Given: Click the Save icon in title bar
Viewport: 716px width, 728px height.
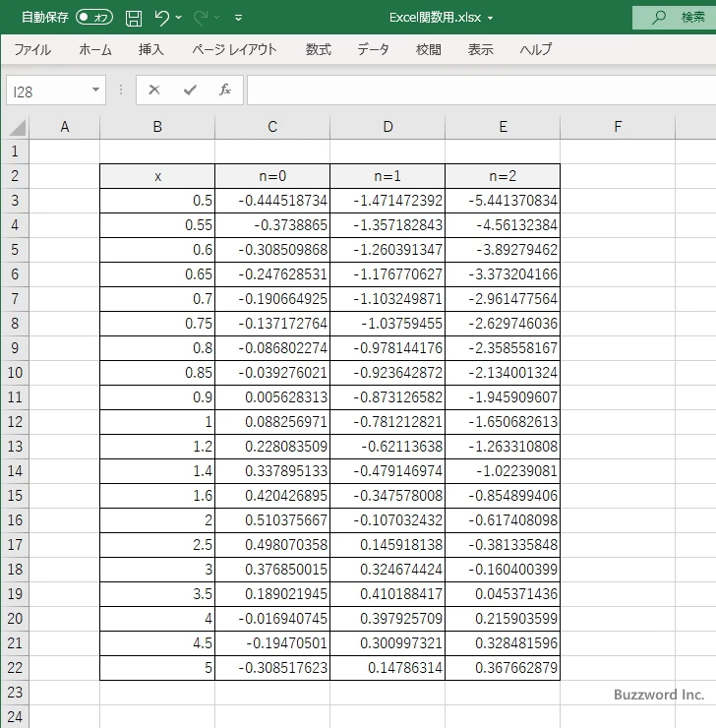Looking at the screenshot, I should click(134, 18).
